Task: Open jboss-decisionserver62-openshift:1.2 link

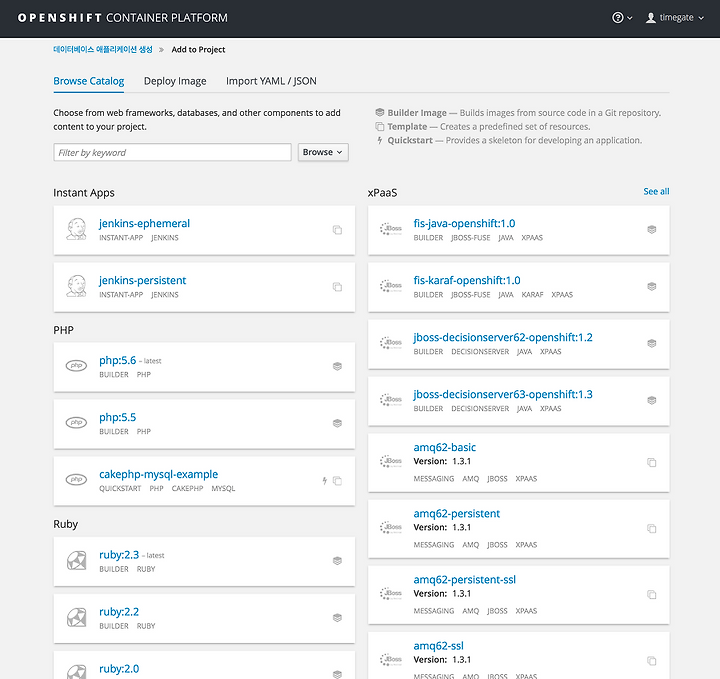Action: pos(503,337)
